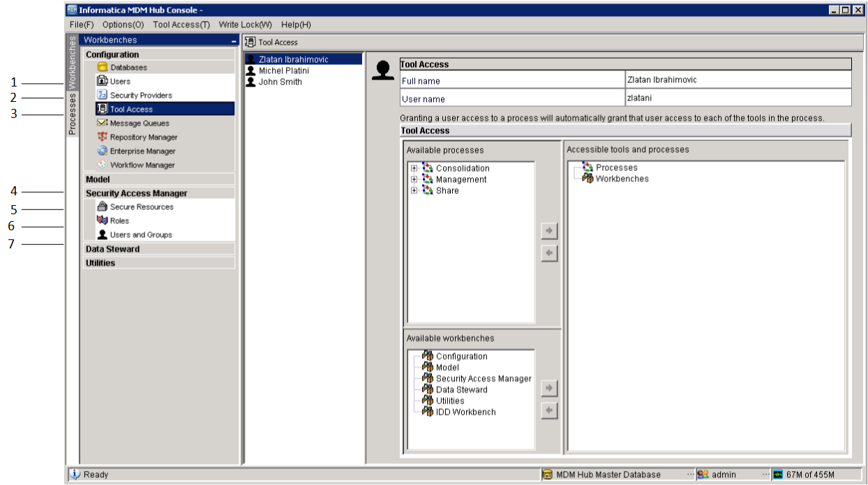Expand the Share process node
Image resolution: width=868 pixels, height=485 pixels.
414,191
